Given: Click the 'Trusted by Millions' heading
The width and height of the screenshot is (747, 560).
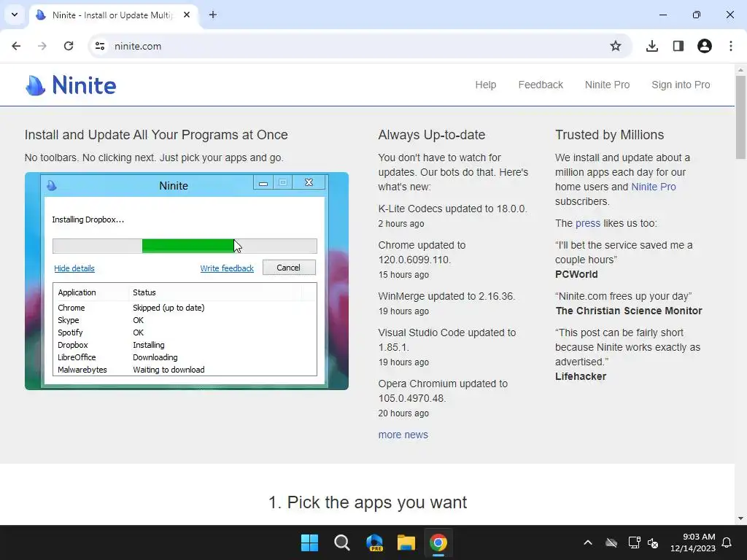Looking at the screenshot, I should (609, 135).
